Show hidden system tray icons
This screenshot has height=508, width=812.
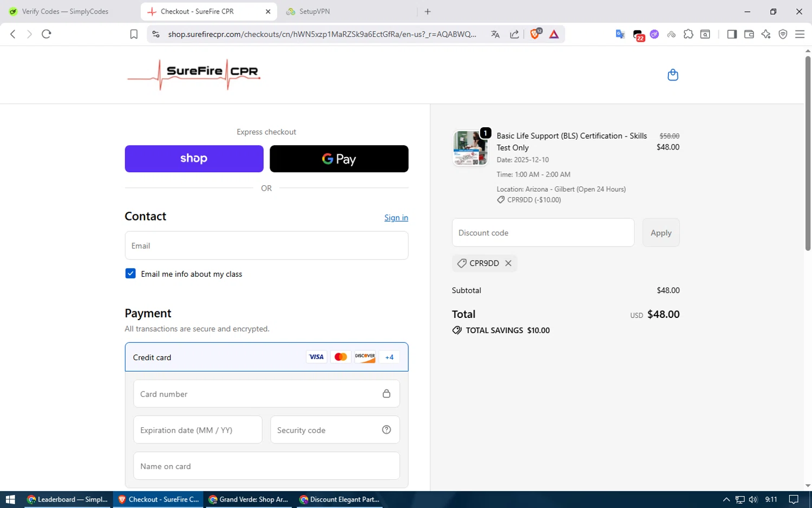(x=726, y=499)
